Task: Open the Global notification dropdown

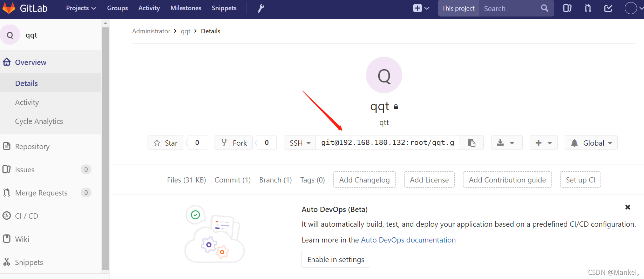Action: (x=591, y=142)
